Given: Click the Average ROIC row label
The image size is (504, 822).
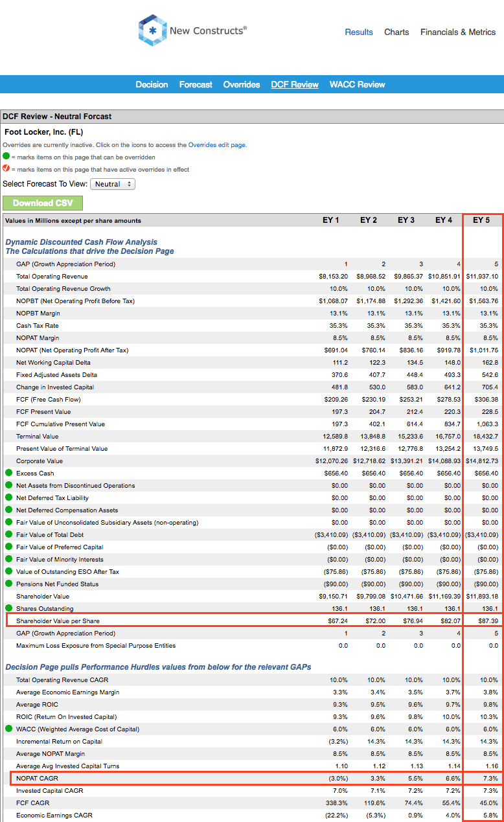Looking at the screenshot, I should point(37,705).
